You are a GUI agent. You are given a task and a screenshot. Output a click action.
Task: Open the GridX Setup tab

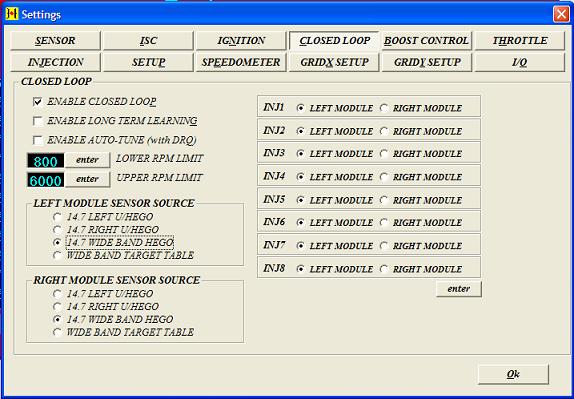click(x=334, y=62)
